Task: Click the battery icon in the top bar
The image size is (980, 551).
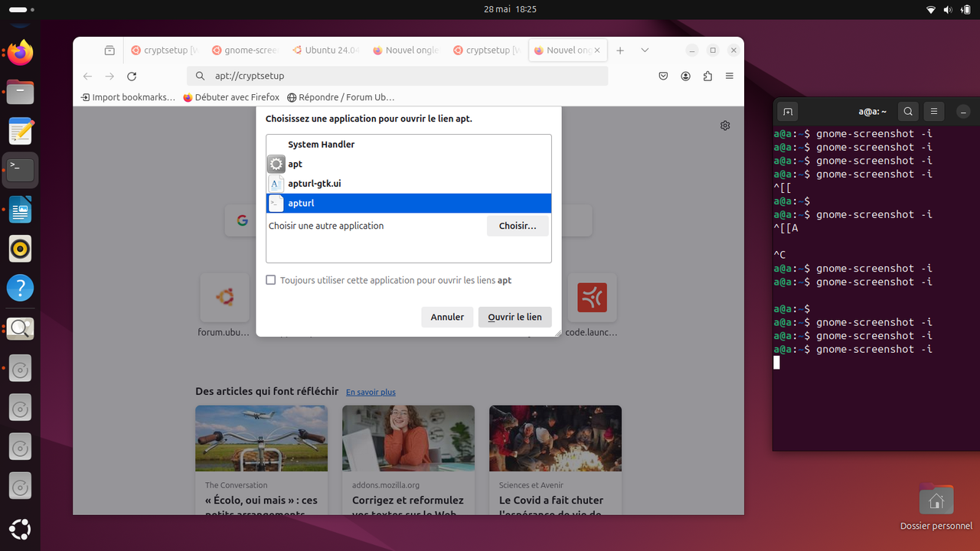Action: tap(965, 9)
